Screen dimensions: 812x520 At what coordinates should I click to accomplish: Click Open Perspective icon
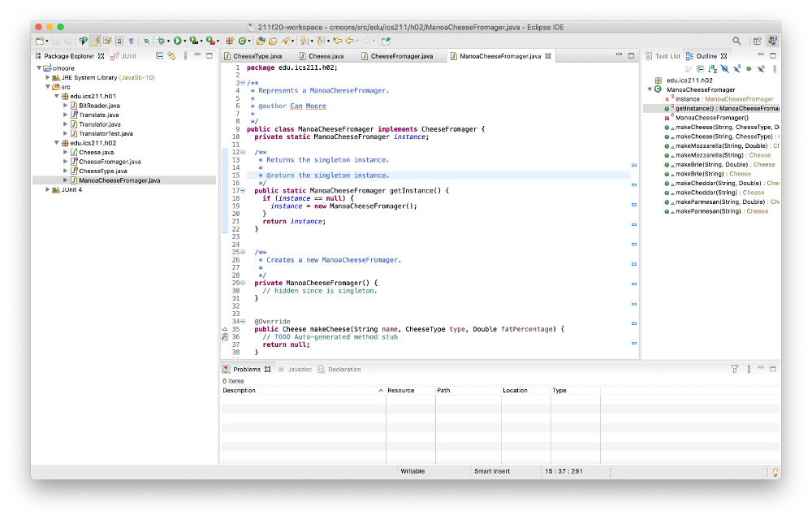757,41
